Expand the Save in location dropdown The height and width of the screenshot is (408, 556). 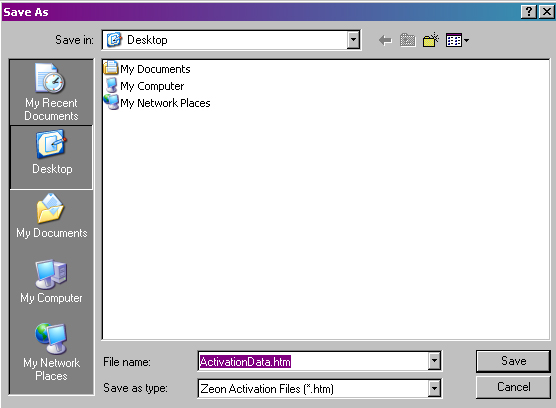coord(353,40)
